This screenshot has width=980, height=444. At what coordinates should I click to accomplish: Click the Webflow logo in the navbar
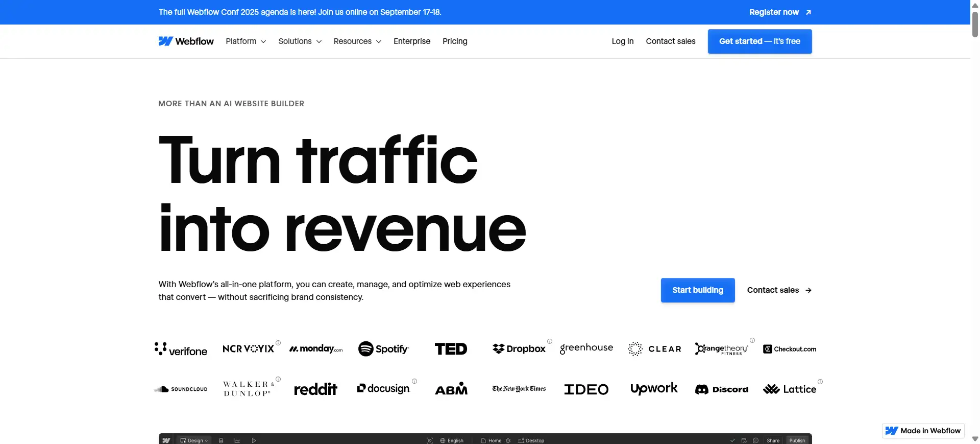[x=186, y=41]
